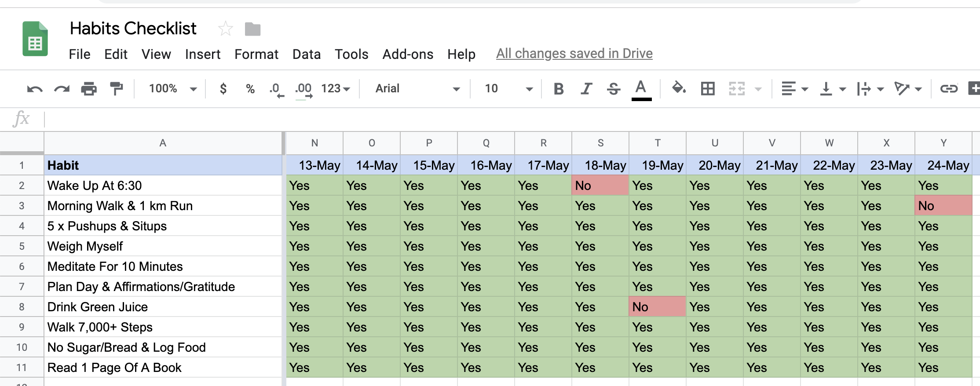Open the View menu
The height and width of the screenshot is (386, 980).
click(156, 54)
